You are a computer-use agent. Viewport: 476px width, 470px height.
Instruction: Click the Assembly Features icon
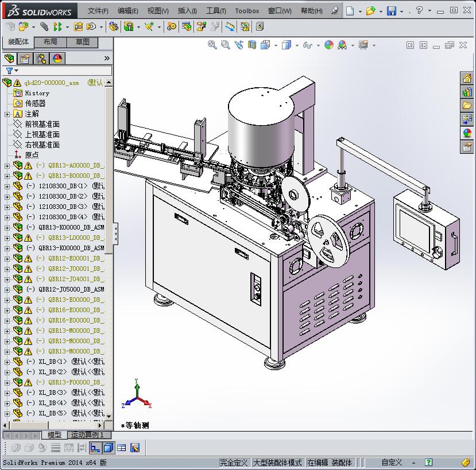[129, 27]
